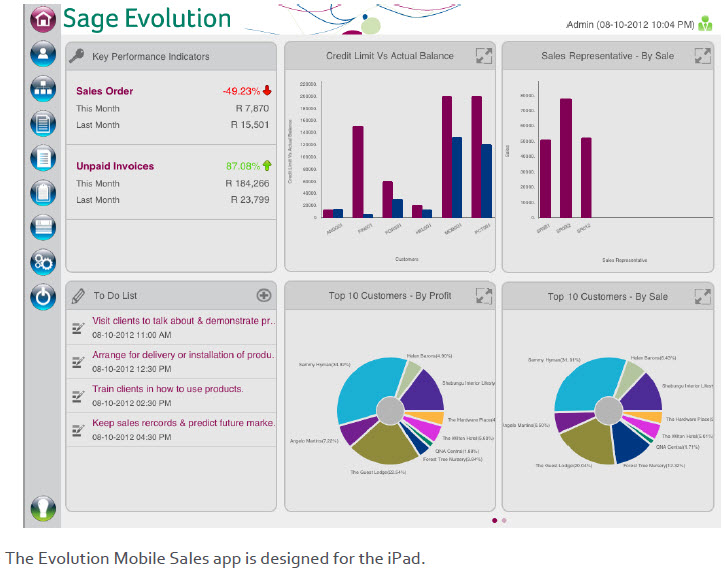Click the light blue slice in By Profit pie

365,388
